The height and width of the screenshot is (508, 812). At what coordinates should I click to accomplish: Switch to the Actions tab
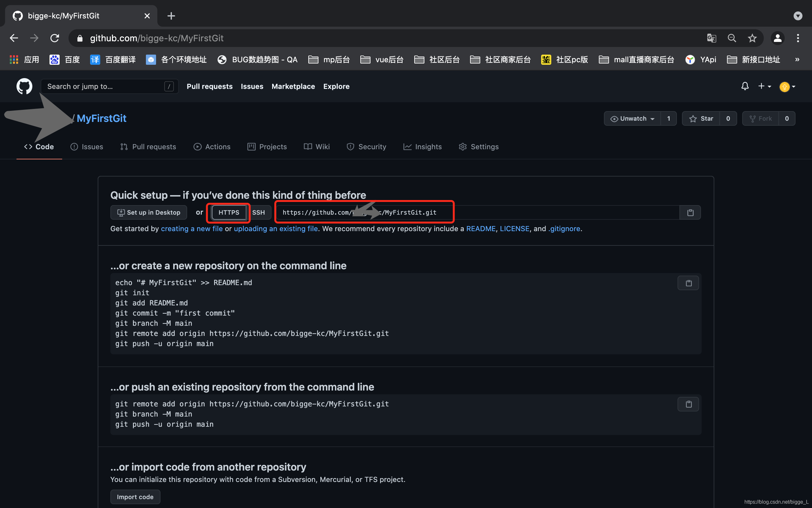pyautogui.click(x=212, y=147)
